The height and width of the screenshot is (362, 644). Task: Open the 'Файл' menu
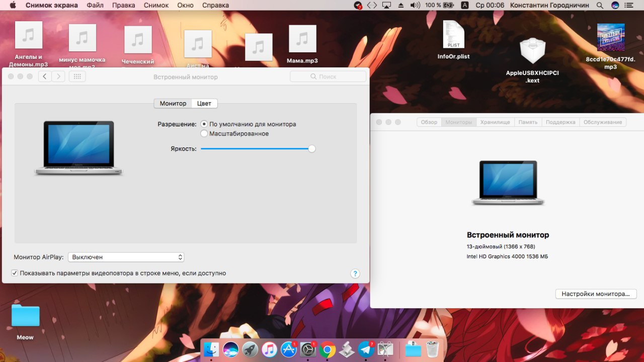tap(95, 5)
